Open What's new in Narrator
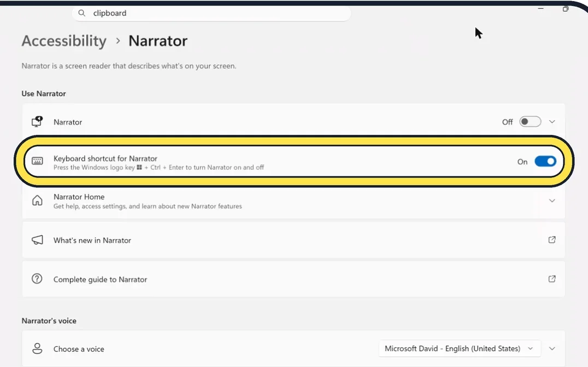The image size is (588, 367). [293, 240]
